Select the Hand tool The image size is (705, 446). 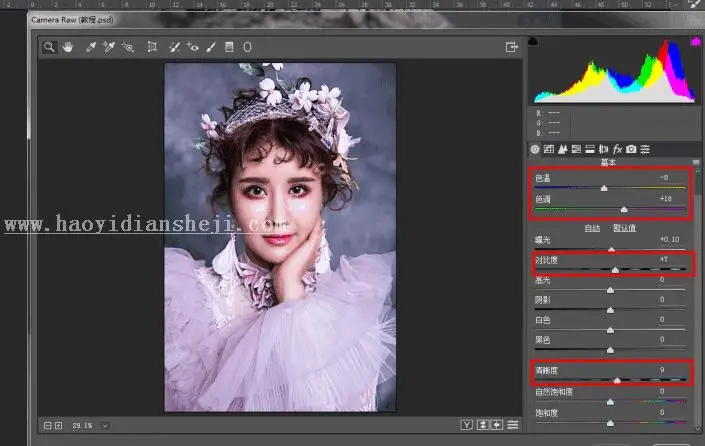[x=68, y=47]
